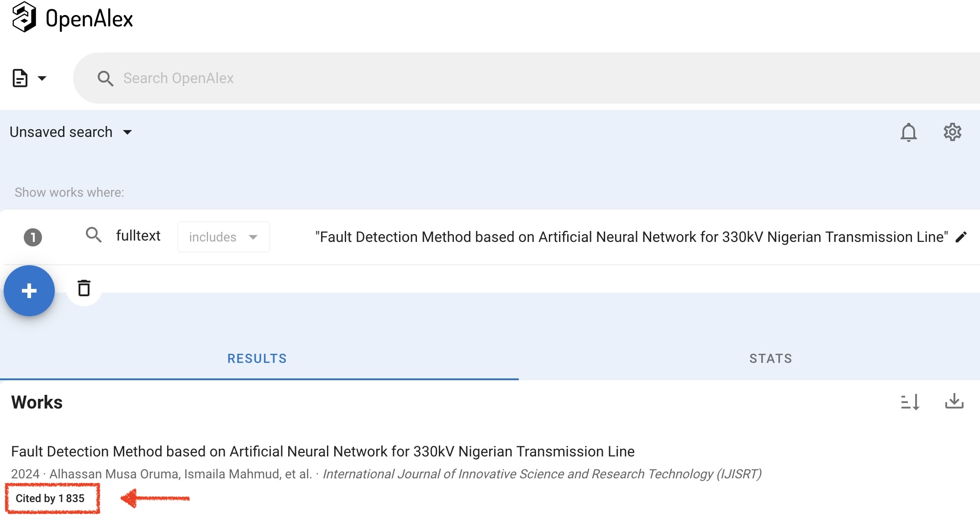
Task: Edit the fulltext filter with pencil icon
Action: click(961, 236)
